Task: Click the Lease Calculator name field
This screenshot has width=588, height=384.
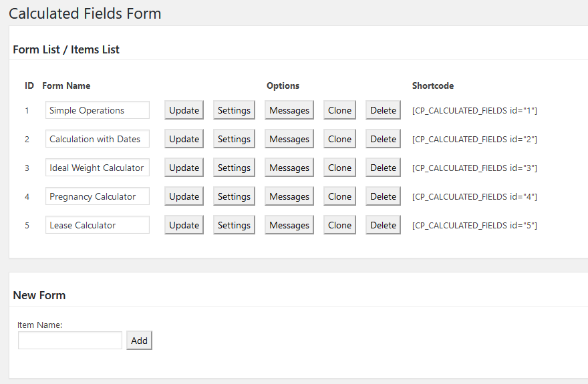Action: coord(97,226)
